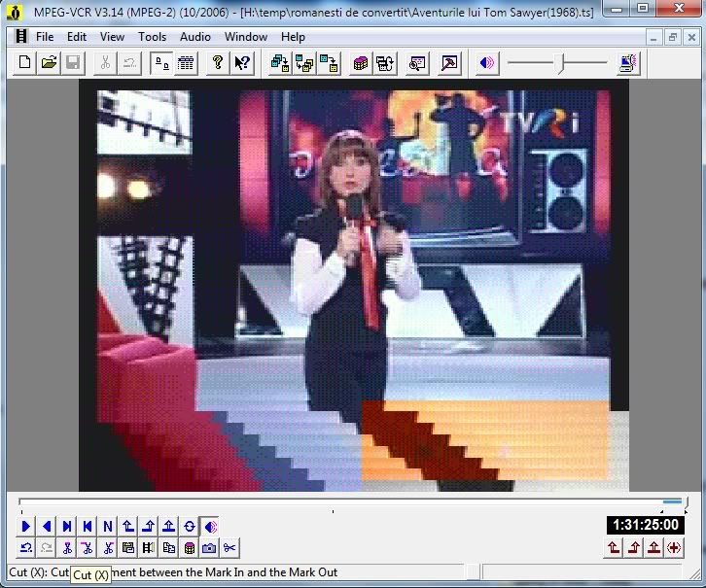
Task: Open the File menu
Action: pyautogui.click(x=45, y=37)
